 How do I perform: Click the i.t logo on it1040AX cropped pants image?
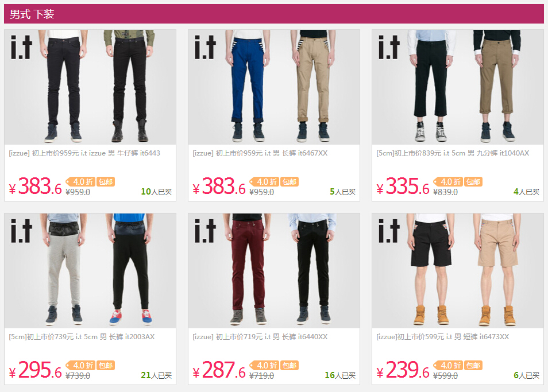point(389,47)
